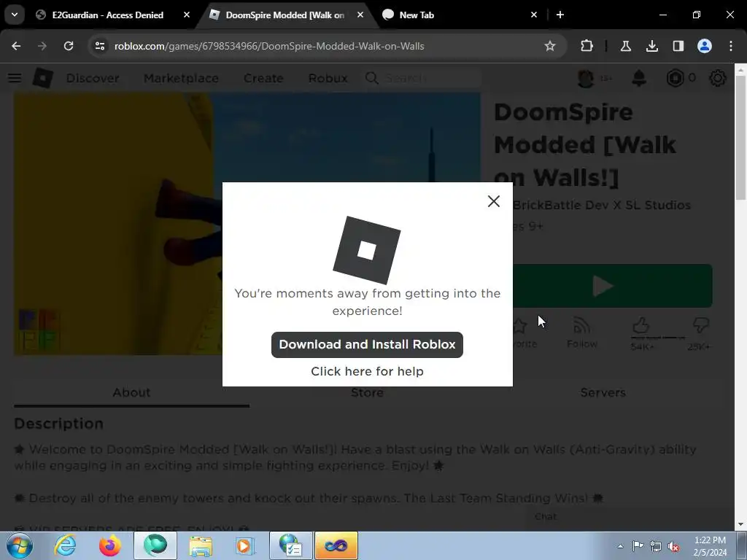The width and height of the screenshot is (747, 560).
Task: Open the Roblox user avatar profile
Action: pos(586,78)
